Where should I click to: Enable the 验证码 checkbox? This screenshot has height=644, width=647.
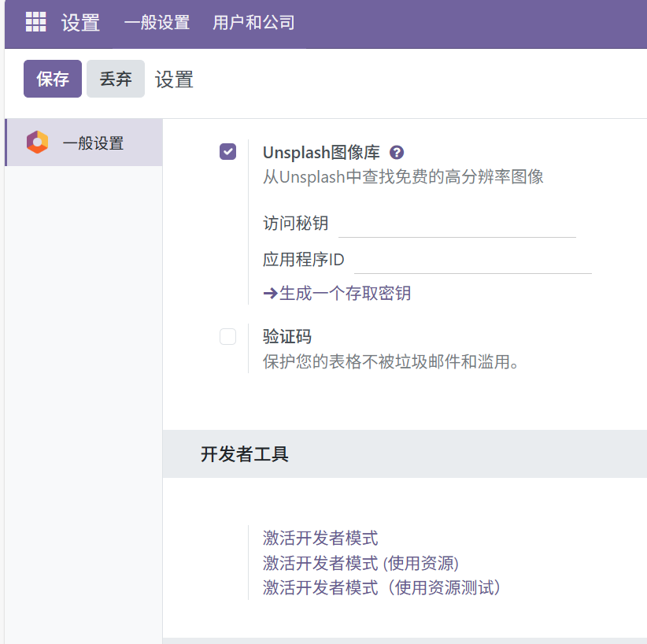227,337
